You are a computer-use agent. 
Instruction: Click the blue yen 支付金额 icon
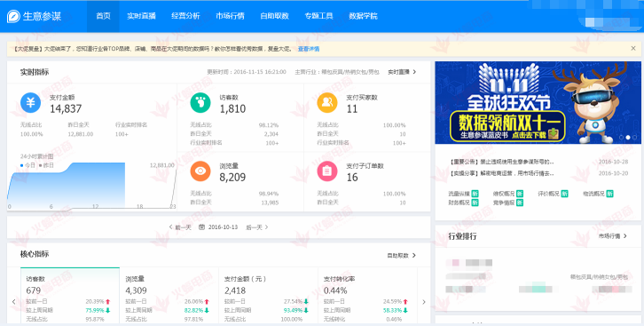click(30, 103)
